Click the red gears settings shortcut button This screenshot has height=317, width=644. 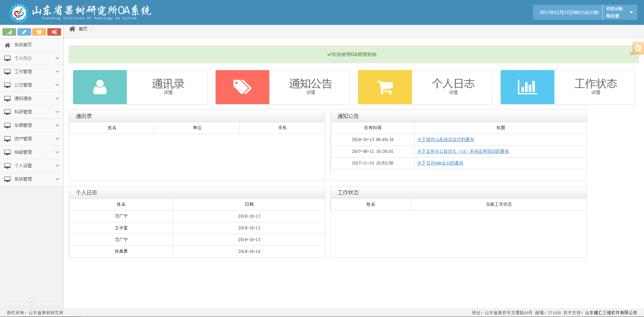point(54,32)
